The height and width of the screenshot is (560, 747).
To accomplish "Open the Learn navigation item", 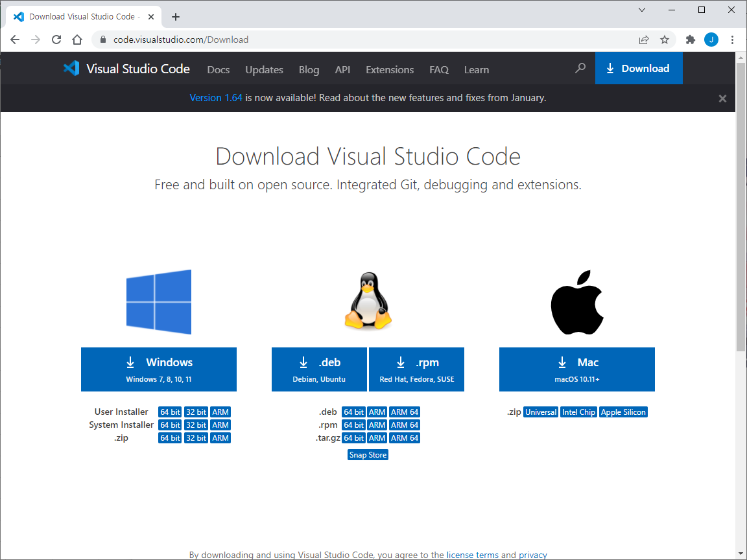I will coord(477,69).
